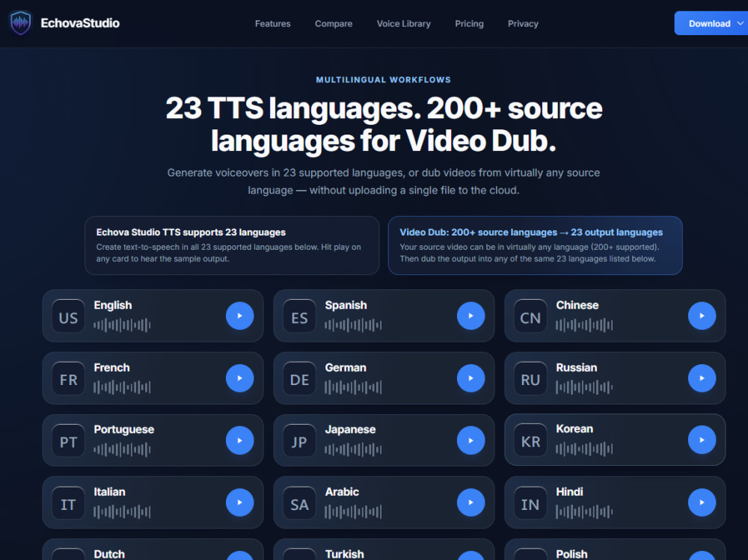Play the English voice sample
748x560 pixels.
click(x=239, y=316)
